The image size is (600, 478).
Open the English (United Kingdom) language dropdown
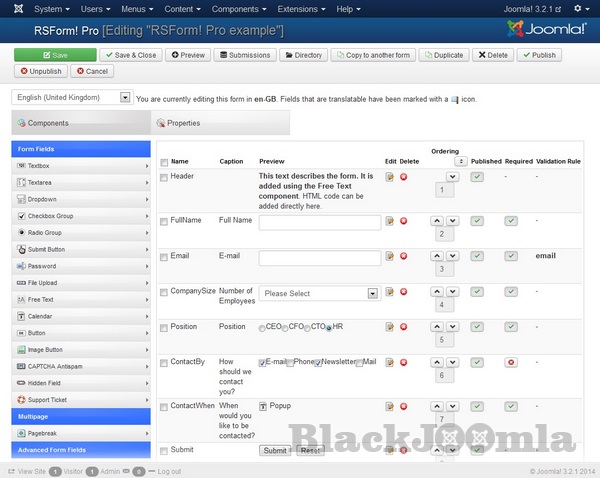click(72, 98)
